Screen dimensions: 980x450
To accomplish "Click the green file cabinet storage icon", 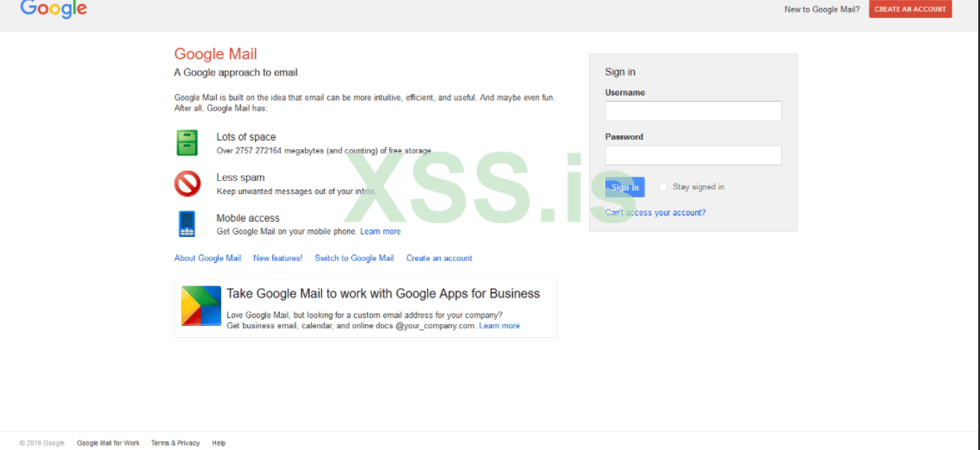I will (x=187, y=143).
